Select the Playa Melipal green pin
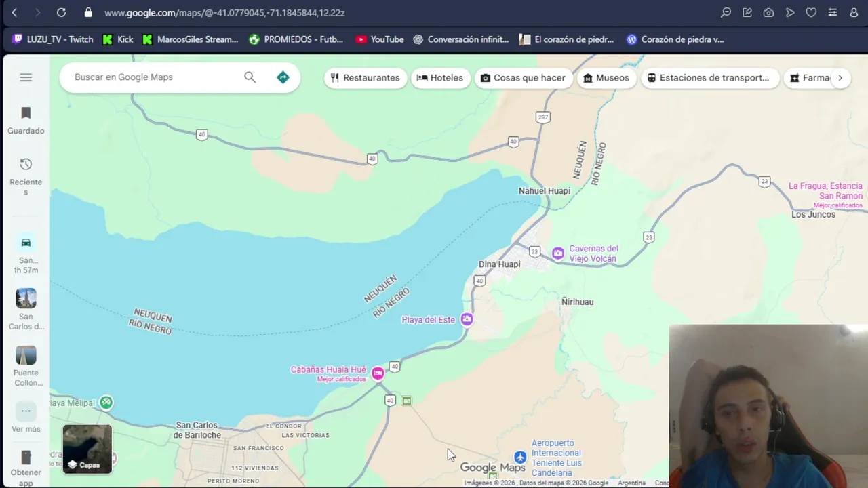The image size is (868, 488). (106, 403)
